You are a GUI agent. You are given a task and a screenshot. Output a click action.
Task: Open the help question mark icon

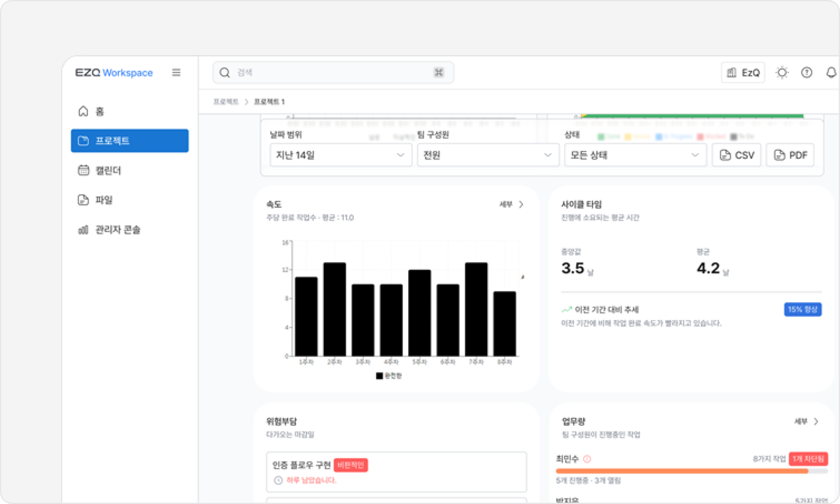pos(807,73)
